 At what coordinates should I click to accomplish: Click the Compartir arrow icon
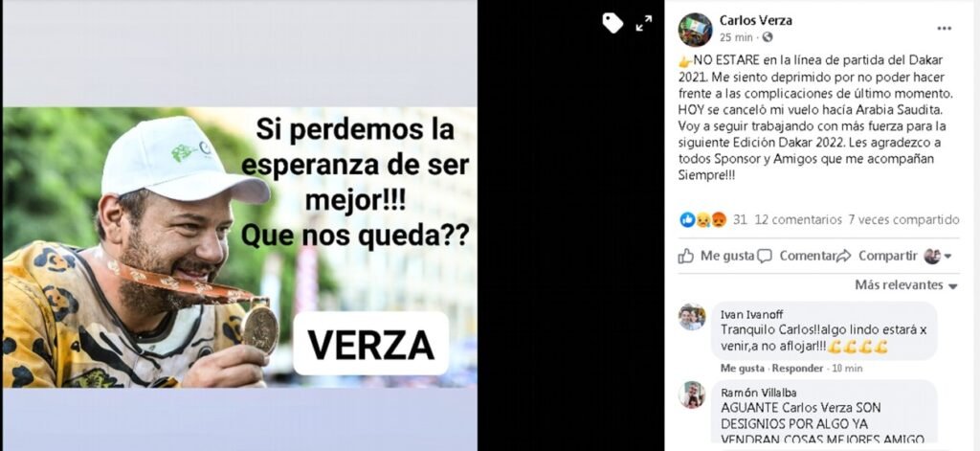pos(844,256)
